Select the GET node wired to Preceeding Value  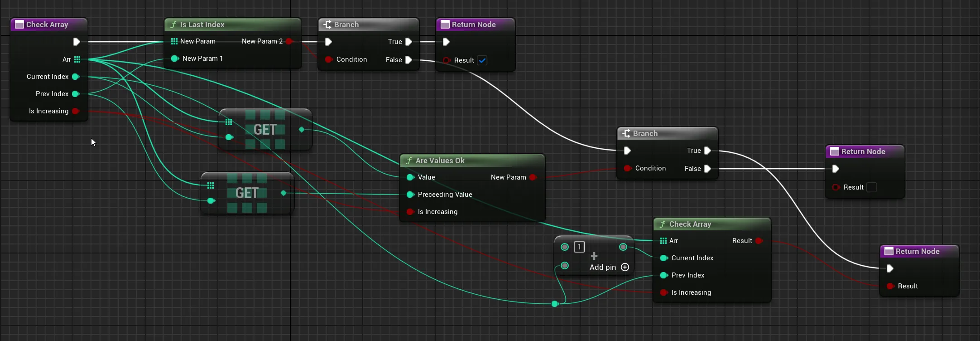pyautogui.click(x=247, y=193)
